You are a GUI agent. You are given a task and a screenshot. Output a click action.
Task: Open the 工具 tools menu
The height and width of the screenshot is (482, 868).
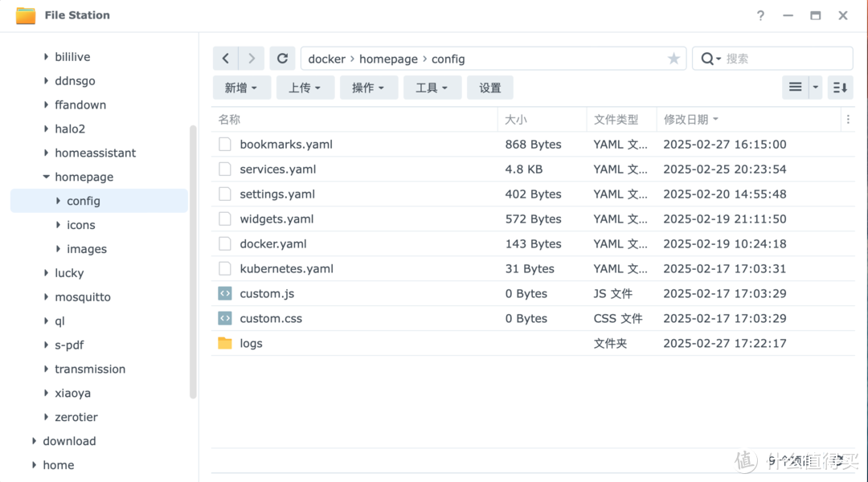point(432,87)
